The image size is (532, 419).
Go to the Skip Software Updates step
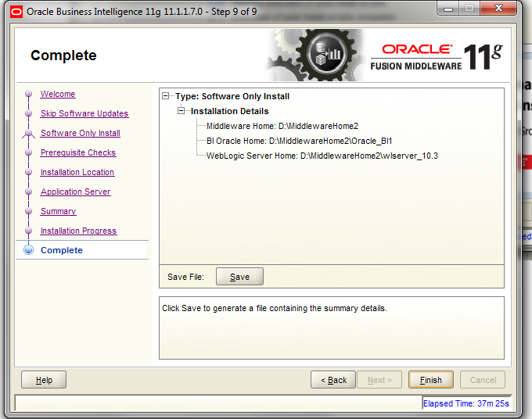coord(84,113)
